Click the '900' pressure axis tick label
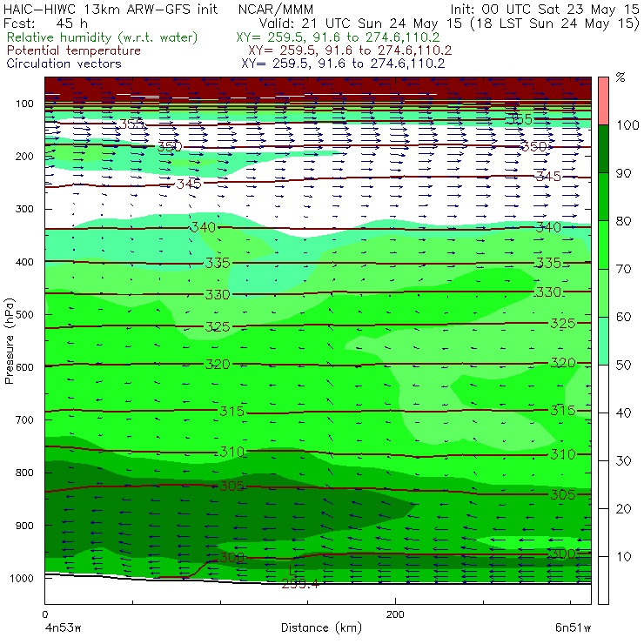644x644 pixels. [x=24, y=526]
